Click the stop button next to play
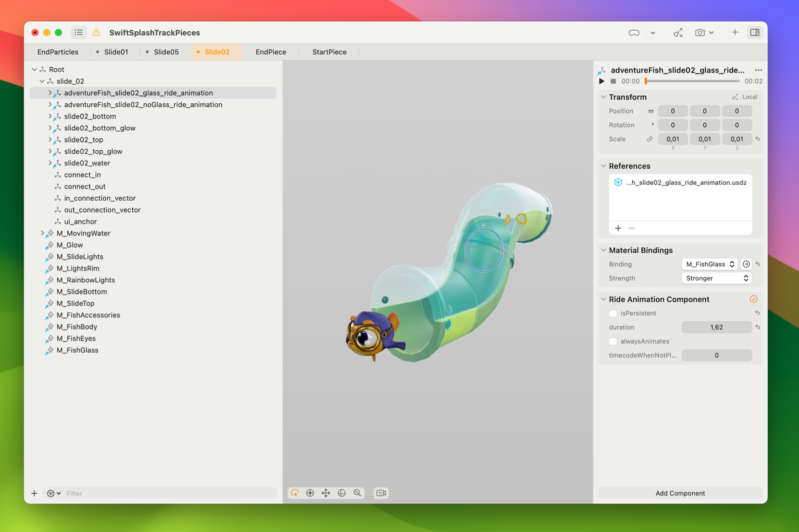Screen dimensions: 799x532 [613, 81]
